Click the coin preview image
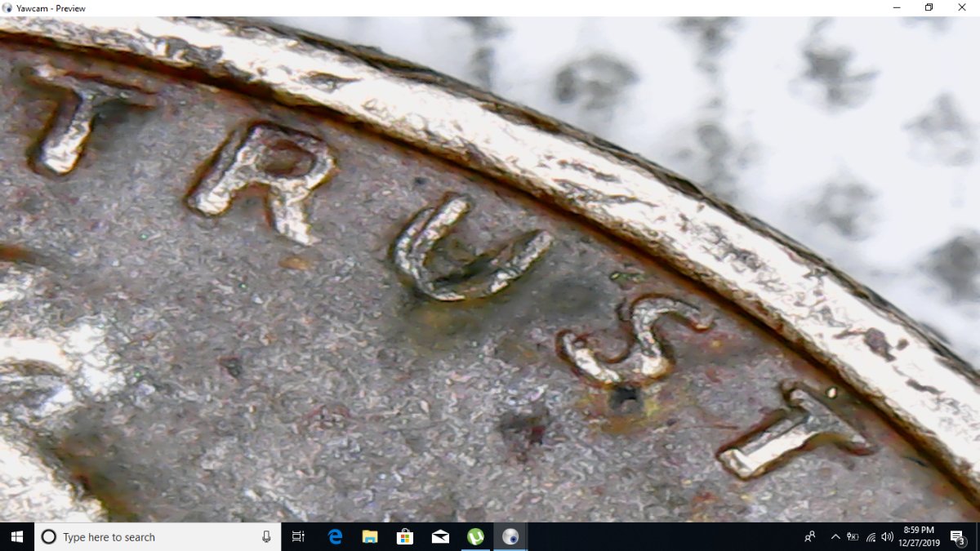 click(490, 269)
